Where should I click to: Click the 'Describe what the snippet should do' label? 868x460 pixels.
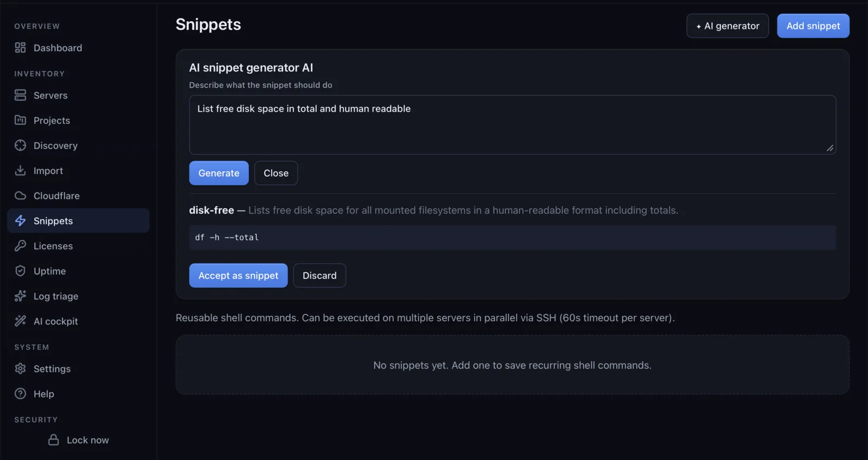(x=260, y=85)
